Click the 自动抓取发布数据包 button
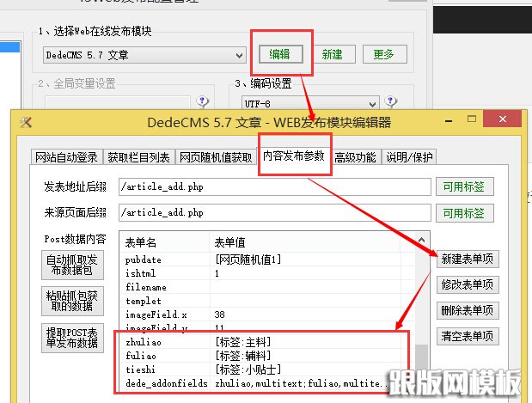 point(75,266)
